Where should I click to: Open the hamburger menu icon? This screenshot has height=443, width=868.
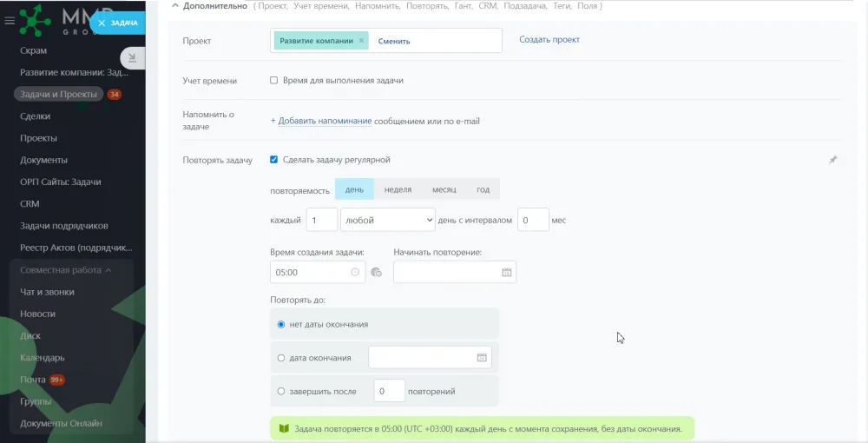tap(10, 21)
